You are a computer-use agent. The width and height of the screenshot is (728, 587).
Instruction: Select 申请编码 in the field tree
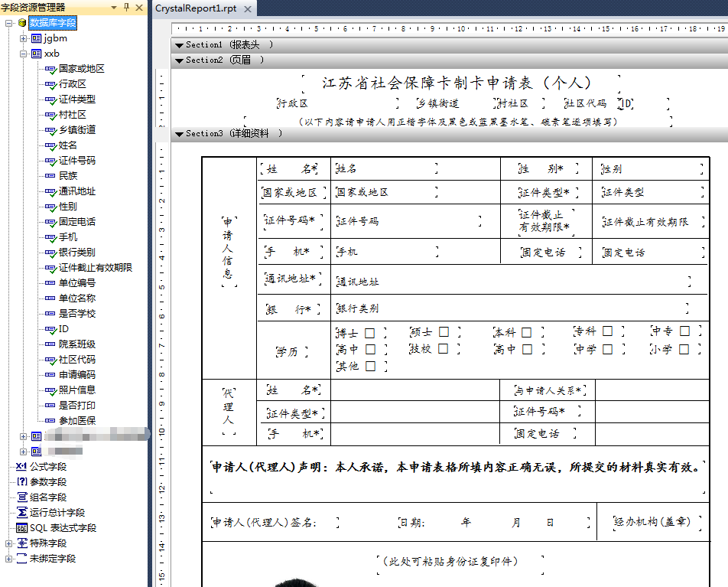[77, 375]
